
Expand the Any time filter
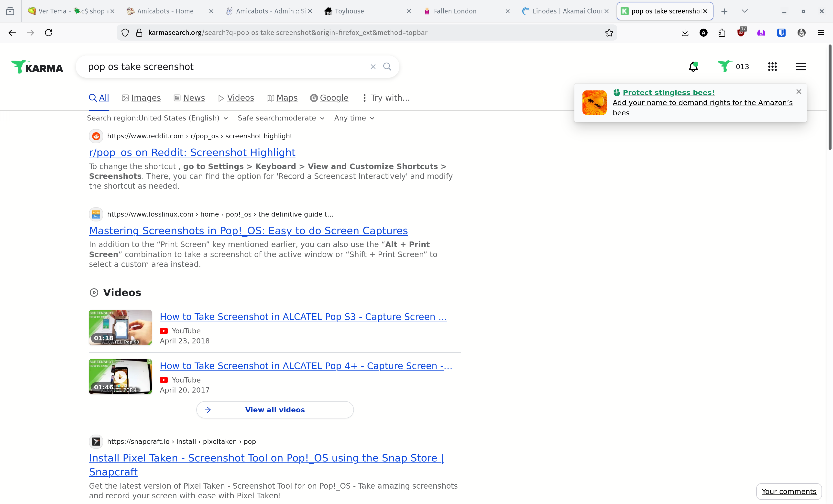354,118
